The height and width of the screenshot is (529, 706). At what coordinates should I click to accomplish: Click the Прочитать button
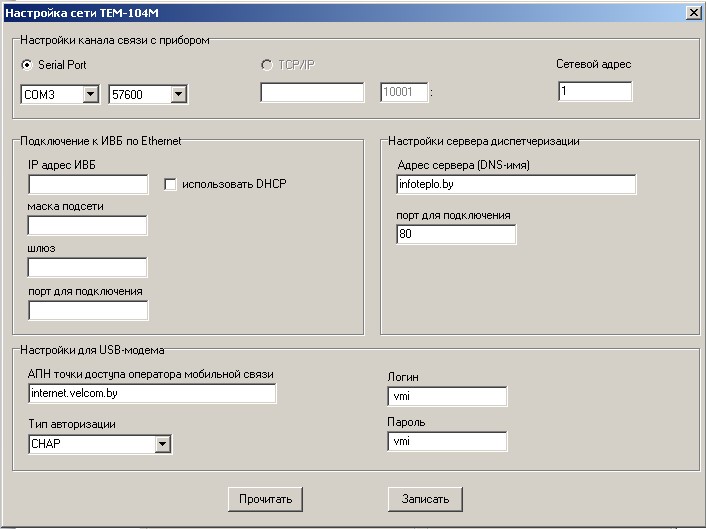pyautogui.click(x=265, y=499)
